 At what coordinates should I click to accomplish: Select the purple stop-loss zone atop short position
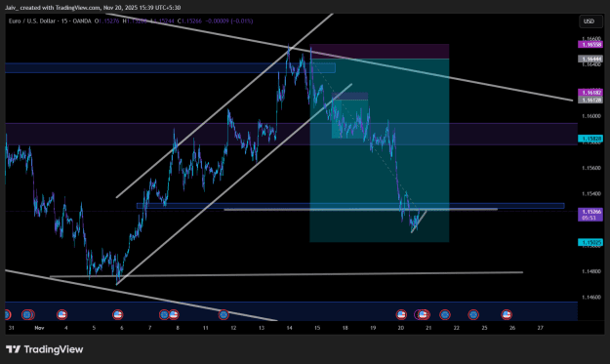click(x=380, y=52)
